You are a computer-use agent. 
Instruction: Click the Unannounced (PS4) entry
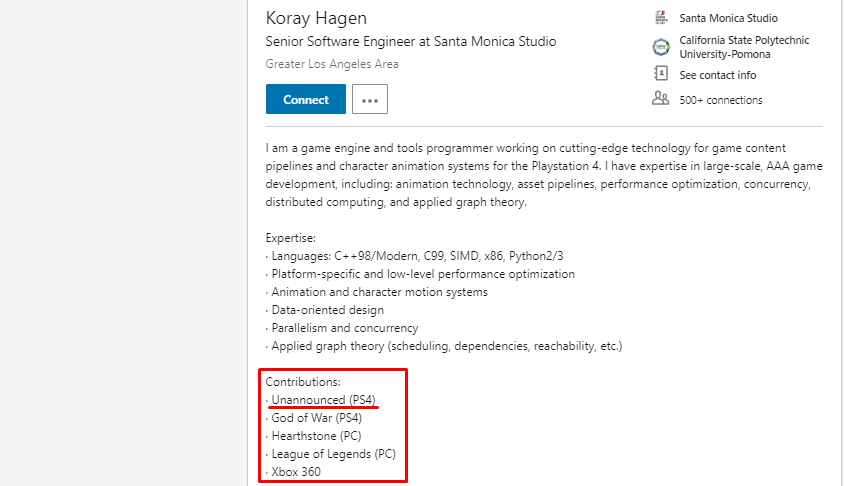pyautogui.click(x=321, y=400)
